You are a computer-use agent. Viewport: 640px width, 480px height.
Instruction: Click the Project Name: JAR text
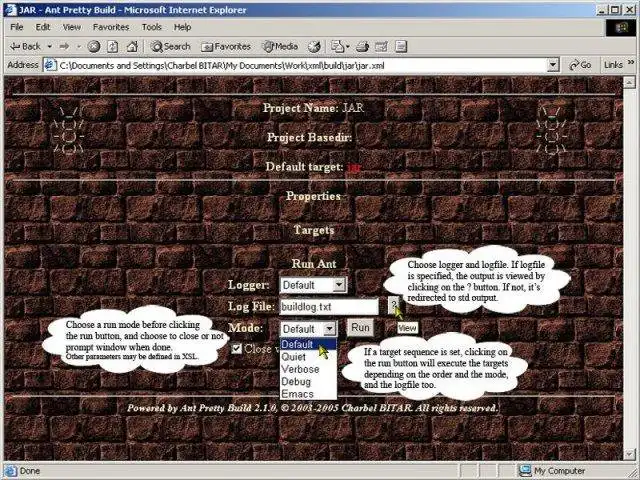coord(313,108)
